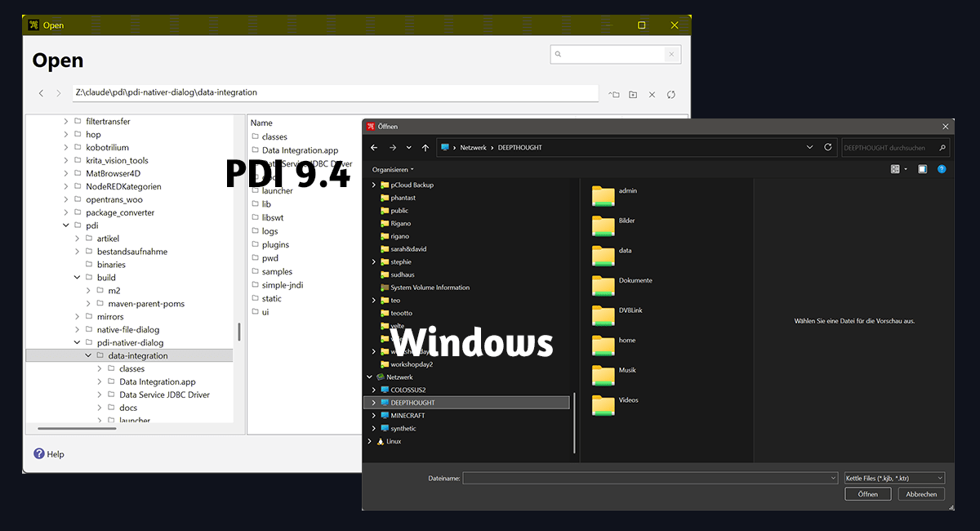980x531 pixels.
Task: Click the vertical scrollbar of PDI folder tree
Action: click(239, 332)
